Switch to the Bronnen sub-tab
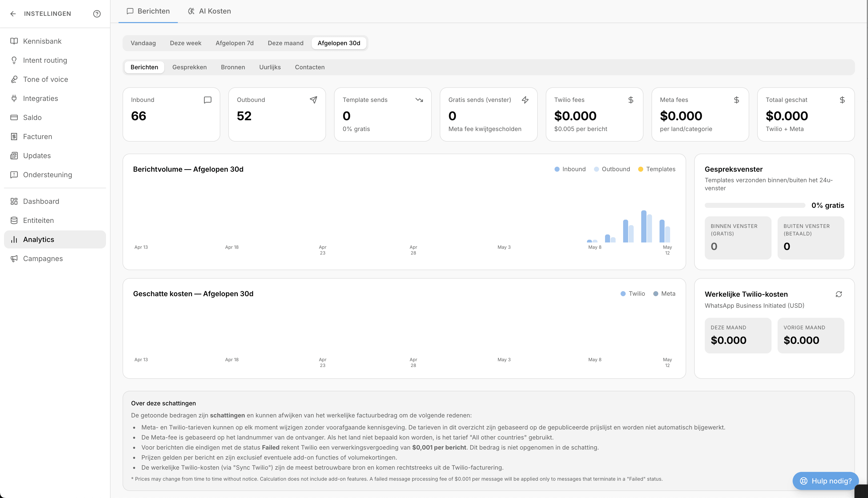This screenshot has width=868, height=498. point(233,67)
